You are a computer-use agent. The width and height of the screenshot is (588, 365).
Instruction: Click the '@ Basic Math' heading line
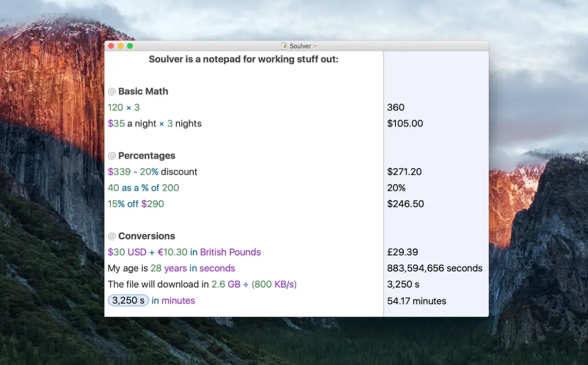coord(138,91)
